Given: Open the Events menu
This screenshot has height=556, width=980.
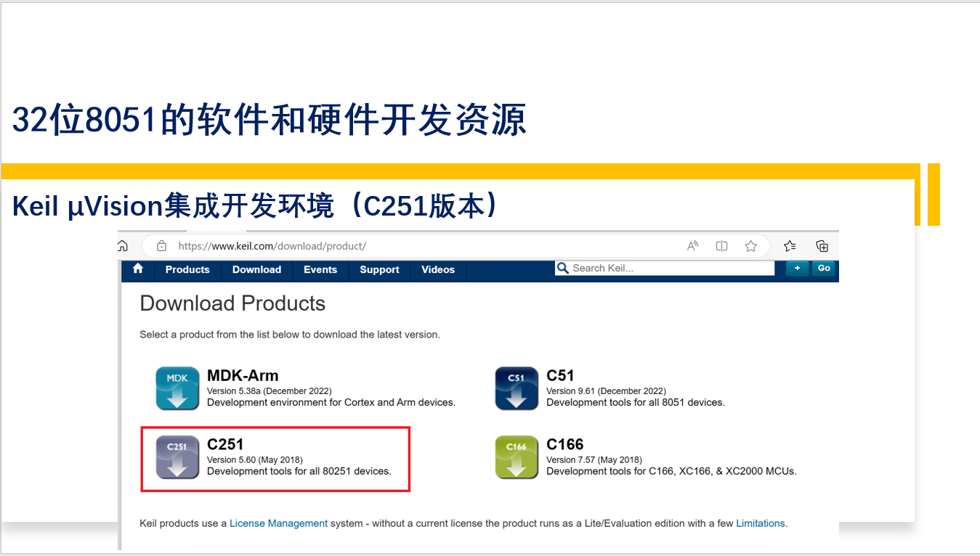Looking at the screenshot, I should (x=320, y=269).
